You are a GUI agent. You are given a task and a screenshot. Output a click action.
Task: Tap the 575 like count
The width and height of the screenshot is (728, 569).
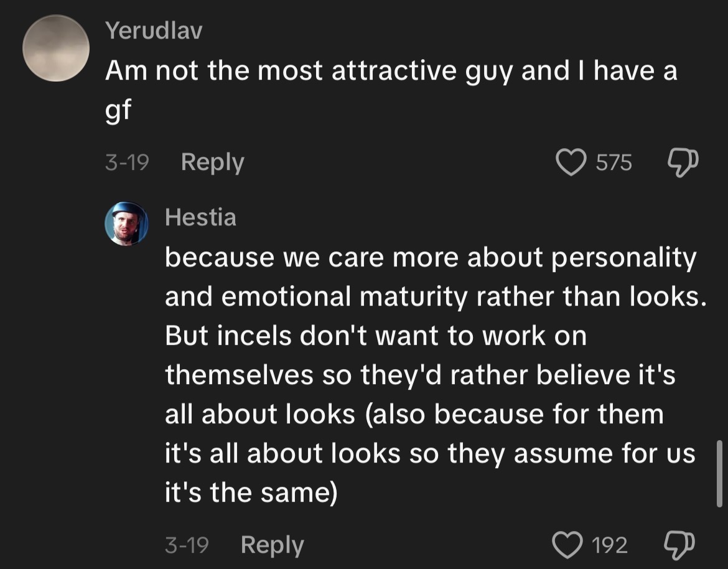[614, 163]
